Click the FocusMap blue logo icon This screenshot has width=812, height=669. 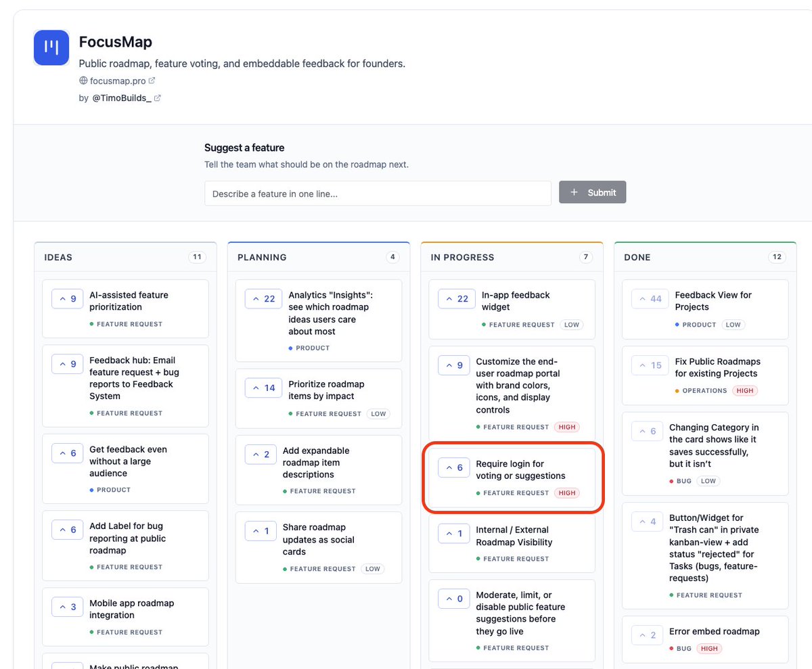[51, 47]
